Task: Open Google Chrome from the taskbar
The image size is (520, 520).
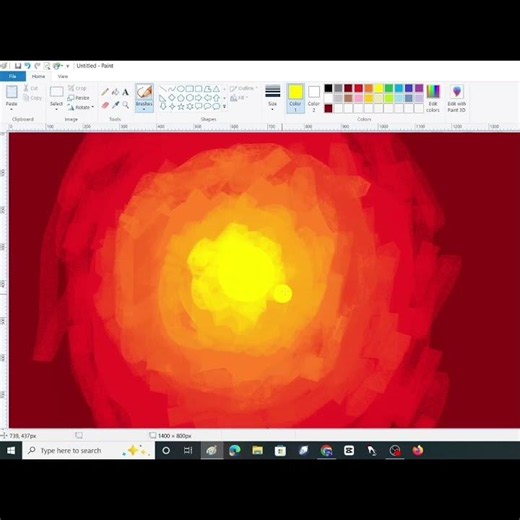Action: tap(326, 451)
